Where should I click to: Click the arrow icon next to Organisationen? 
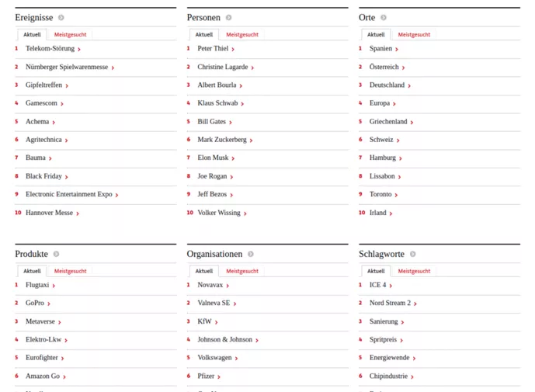tap(251, 254)
